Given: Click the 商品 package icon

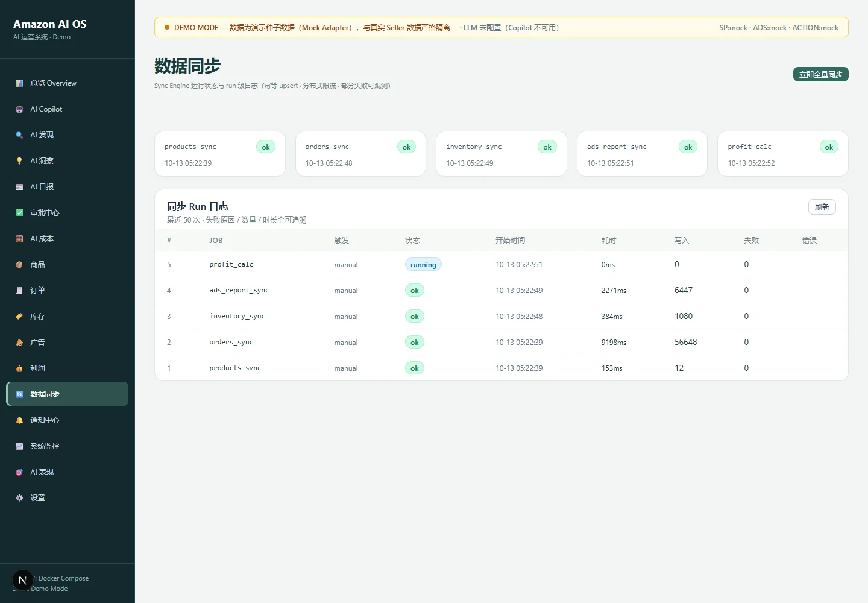Looking at the screenshot, I should 19,265.
